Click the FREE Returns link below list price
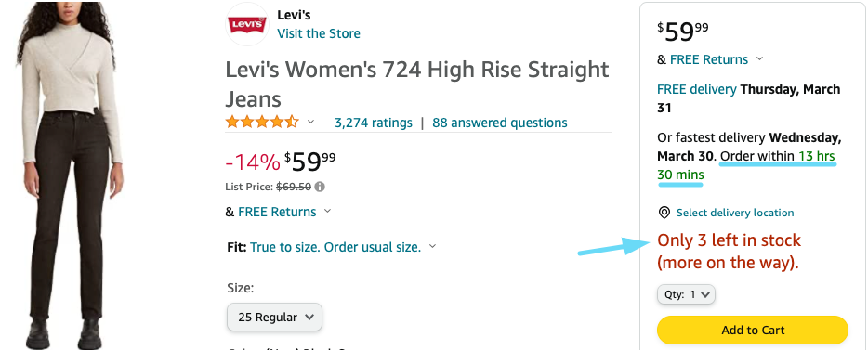868x350 pixels. click(277, 212)
